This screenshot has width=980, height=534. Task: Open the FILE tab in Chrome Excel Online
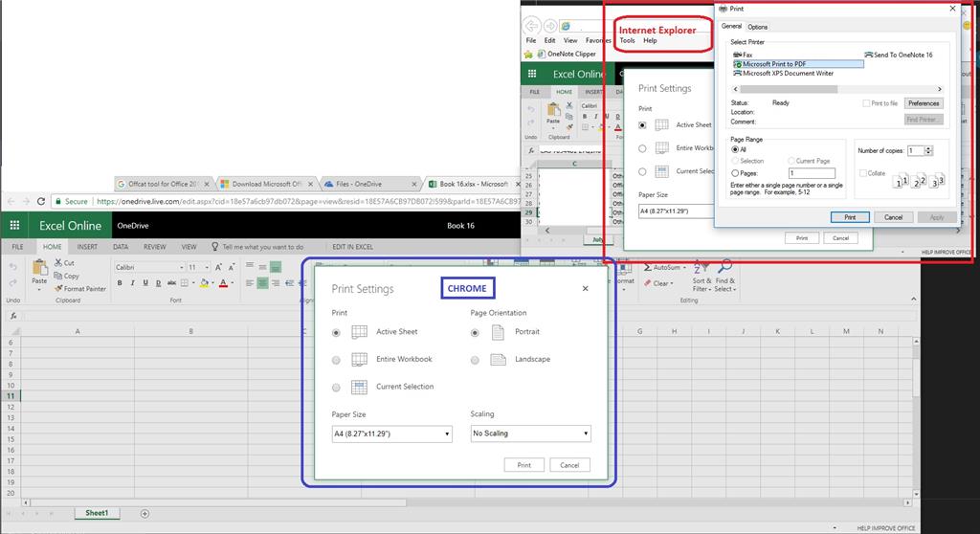click(18, 247)
